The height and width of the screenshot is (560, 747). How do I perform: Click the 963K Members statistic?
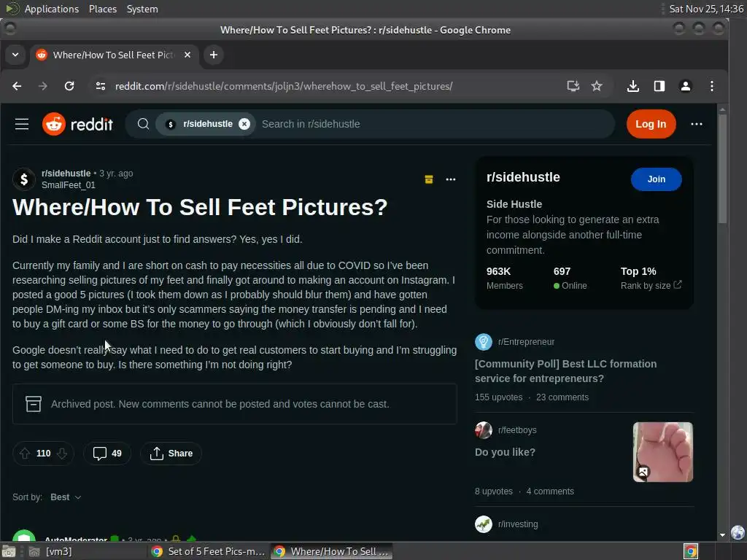tap(505, 278)
